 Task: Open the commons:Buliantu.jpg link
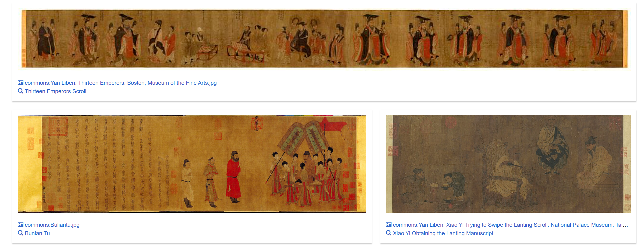click(52, 225)
